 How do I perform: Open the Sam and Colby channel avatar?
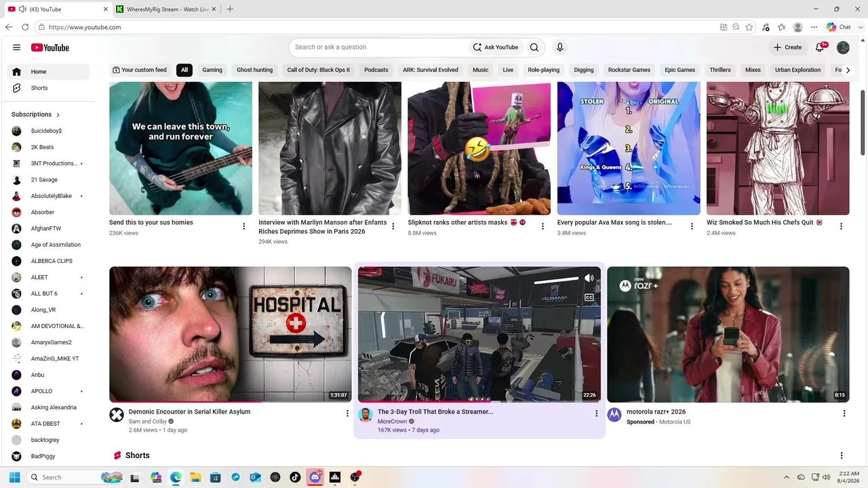tap(117, 415)
